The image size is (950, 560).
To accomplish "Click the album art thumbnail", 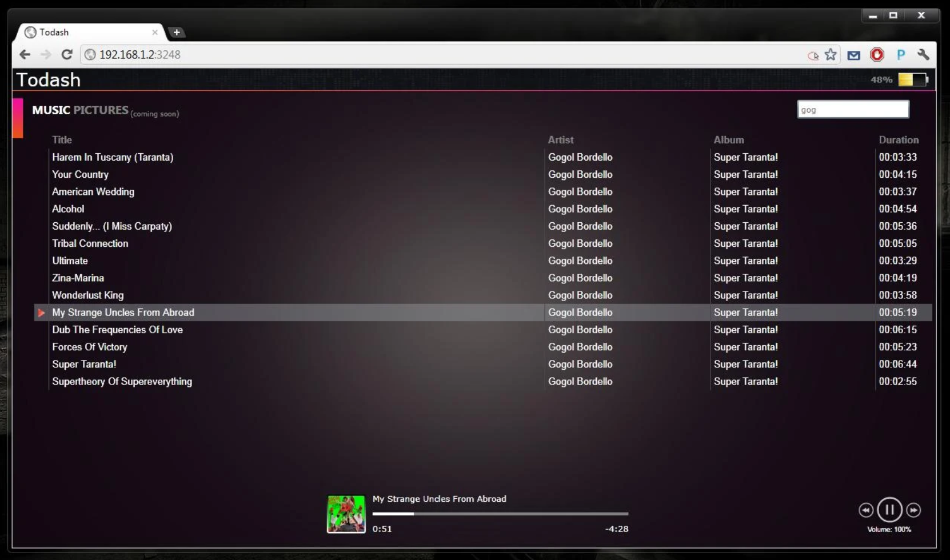I will point(346,514).
